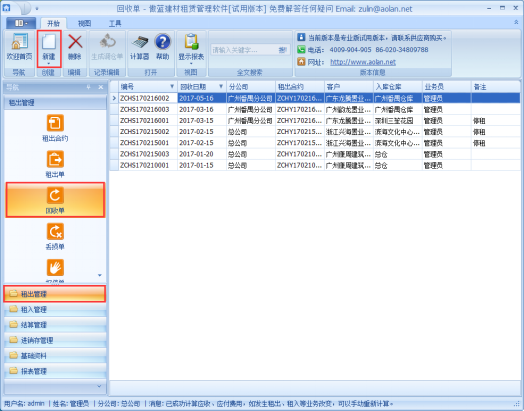
Task: Open the application menu button left of 开始
Action: click(21, 23)
